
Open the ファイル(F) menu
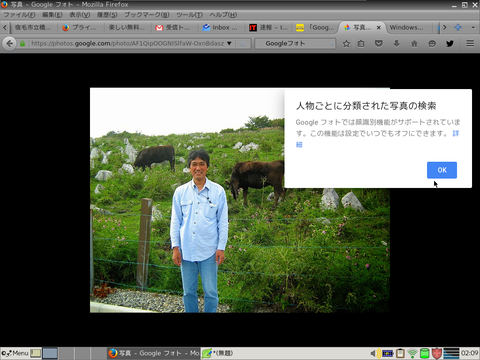[19, 15]
